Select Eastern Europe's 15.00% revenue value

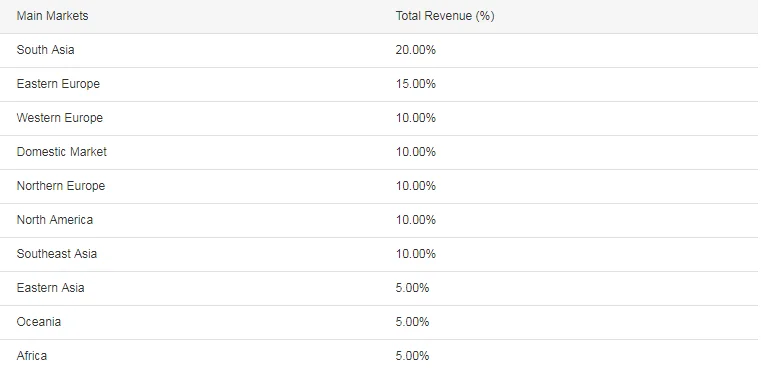(415, 84)
